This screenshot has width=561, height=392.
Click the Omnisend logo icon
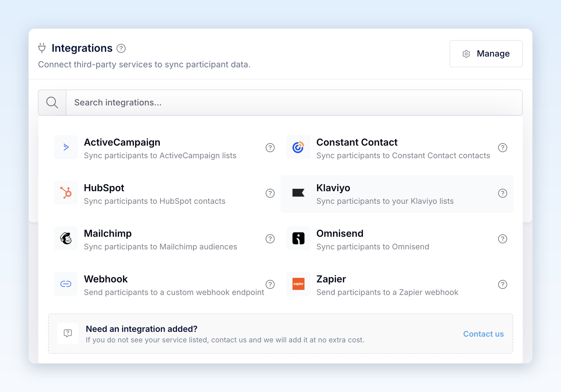(298, 238)
